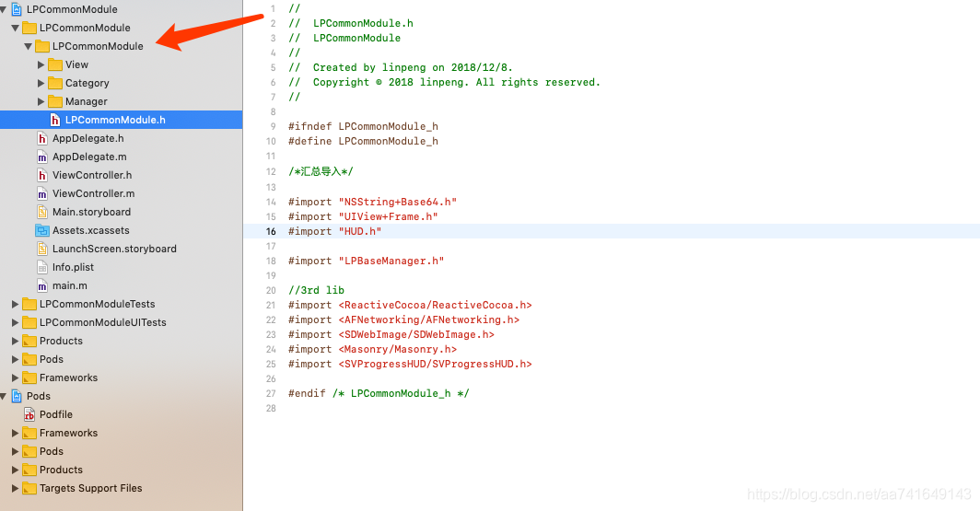Click the LaunchScreen.storyboard file icon
The height and width of the screenshot is (511, 980).
click(x=41, y=249)
